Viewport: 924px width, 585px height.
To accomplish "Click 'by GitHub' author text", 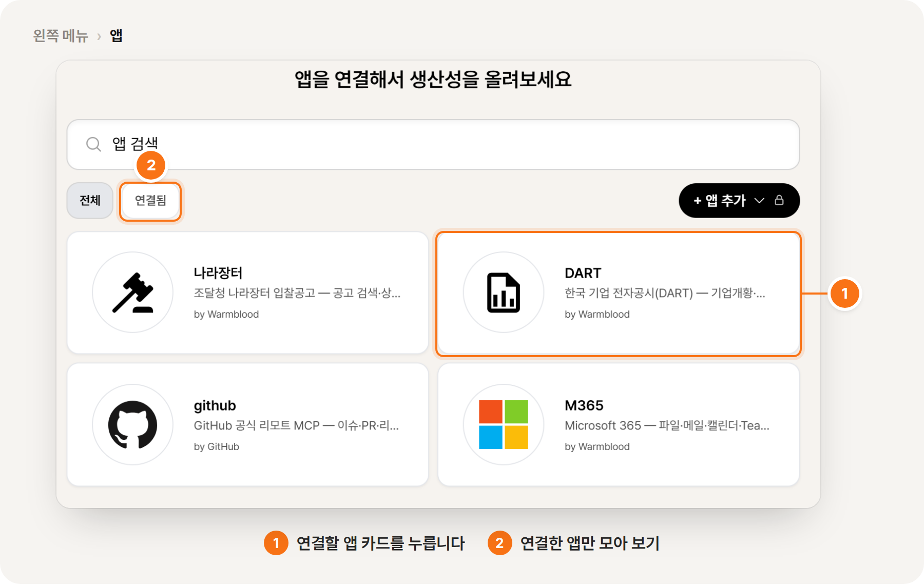I will (216, 447).
